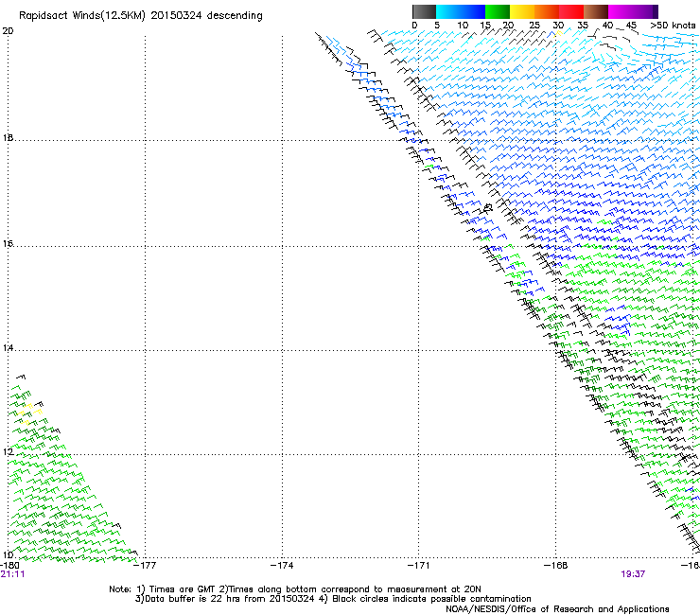Click the longitude label '-168'
Image resolution: width=700 pixels, height=615 pixels.
[556, 566]
